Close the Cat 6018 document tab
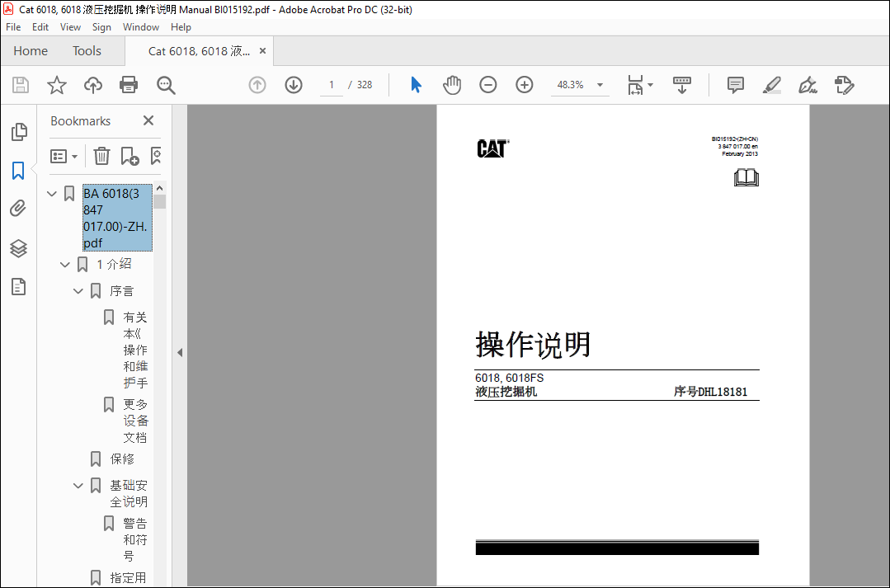 (x=263, y=51)
